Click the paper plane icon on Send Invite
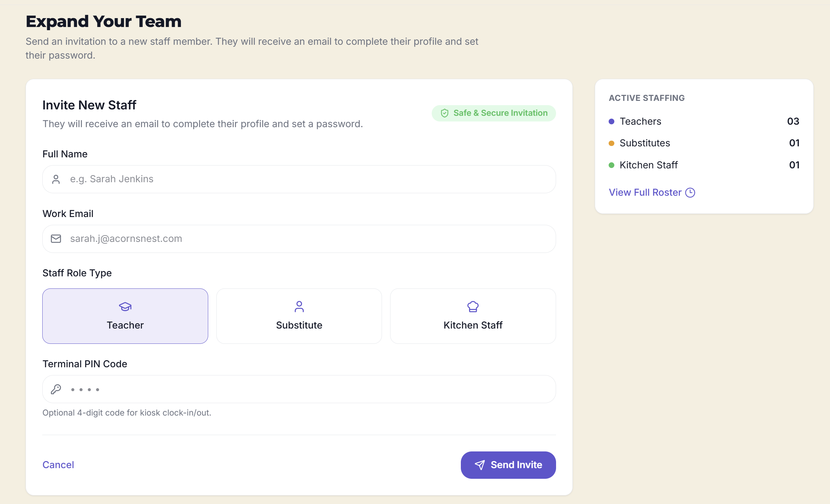The width and height of the screenshot is (830, 504). (x=480, y=465)
